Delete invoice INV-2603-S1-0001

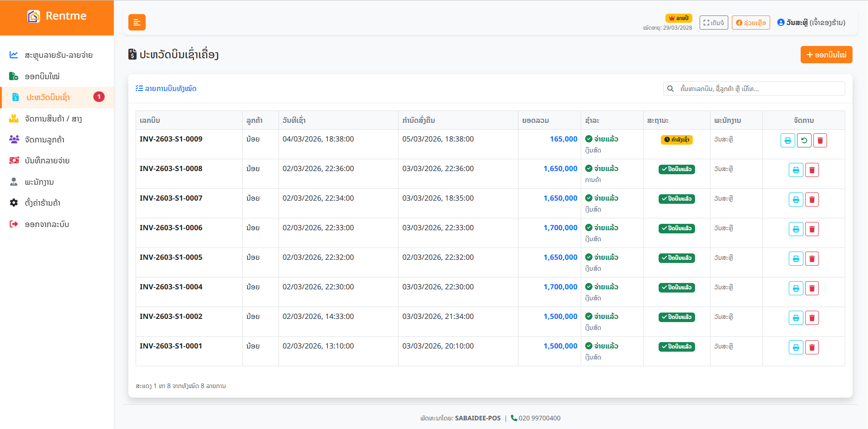tap(812, 348)
